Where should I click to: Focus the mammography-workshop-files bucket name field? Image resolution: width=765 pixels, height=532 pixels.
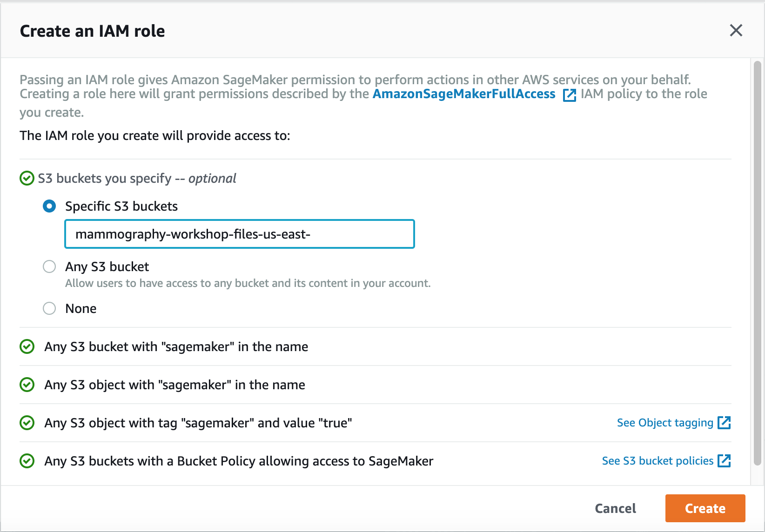(x=240, y=234)
